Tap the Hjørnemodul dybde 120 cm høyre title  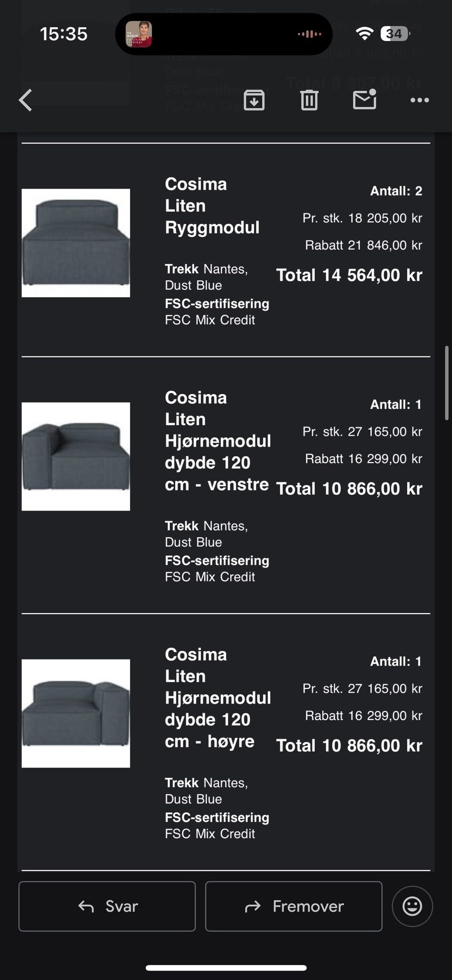[x=218, y=698]
